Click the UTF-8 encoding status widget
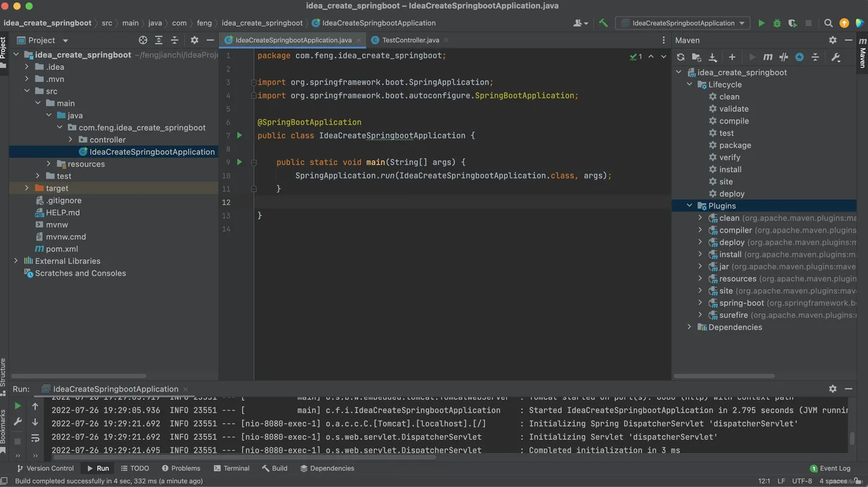 coord(802,481)
